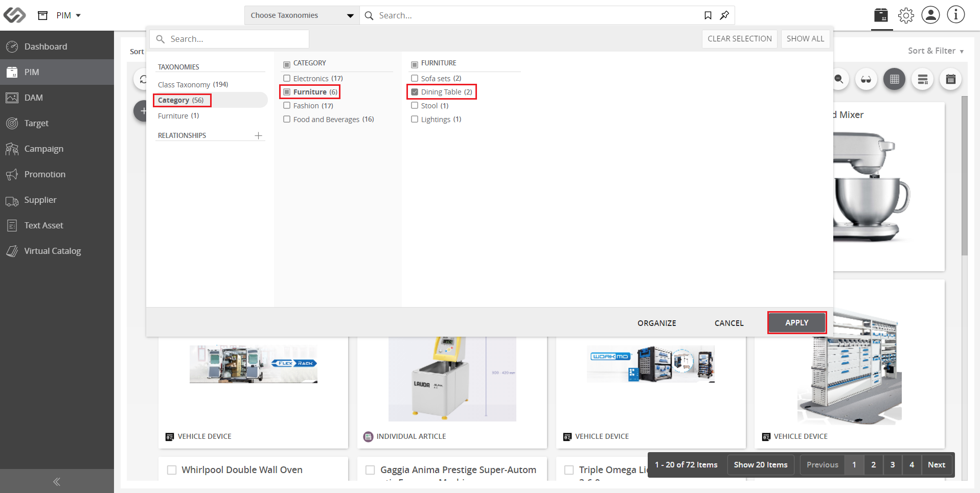Open the archive box icon beside PIM
Image resolution: width=980 pixels, height=493 pixels.
(43, 15)
